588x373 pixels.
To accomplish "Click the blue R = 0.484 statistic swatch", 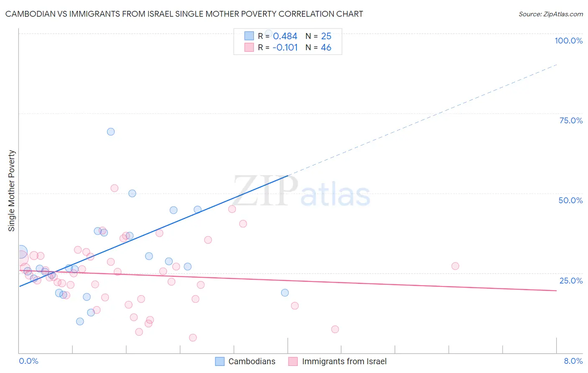I will coord(249,36).
